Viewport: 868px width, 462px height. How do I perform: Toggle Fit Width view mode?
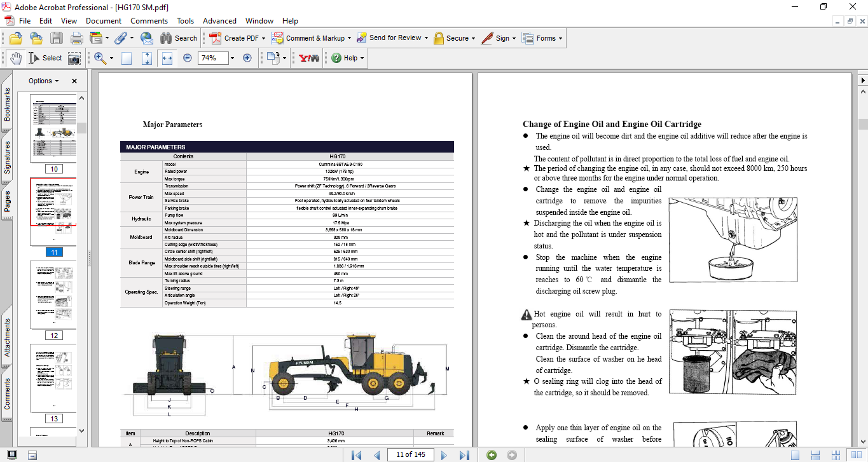pyautogui.click(x=167, y=58)
